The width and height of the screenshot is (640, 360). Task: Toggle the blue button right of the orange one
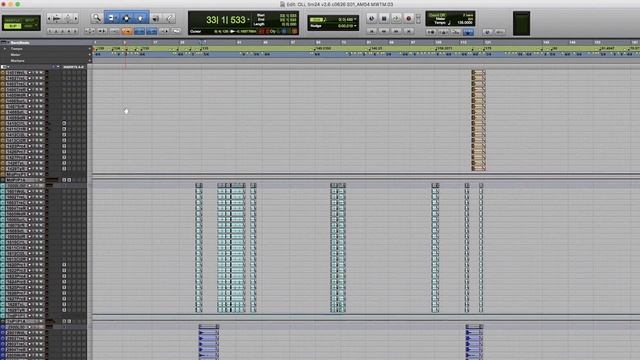click(139, 31)
